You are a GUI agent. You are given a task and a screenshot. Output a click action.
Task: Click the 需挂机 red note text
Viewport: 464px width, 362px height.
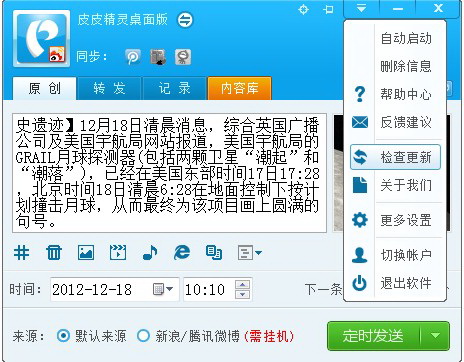(x=269, y=336)
